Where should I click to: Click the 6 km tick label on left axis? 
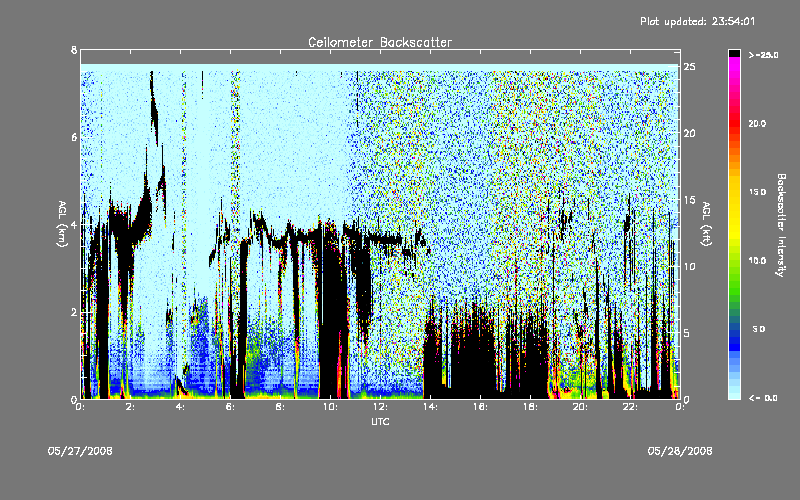74,137
